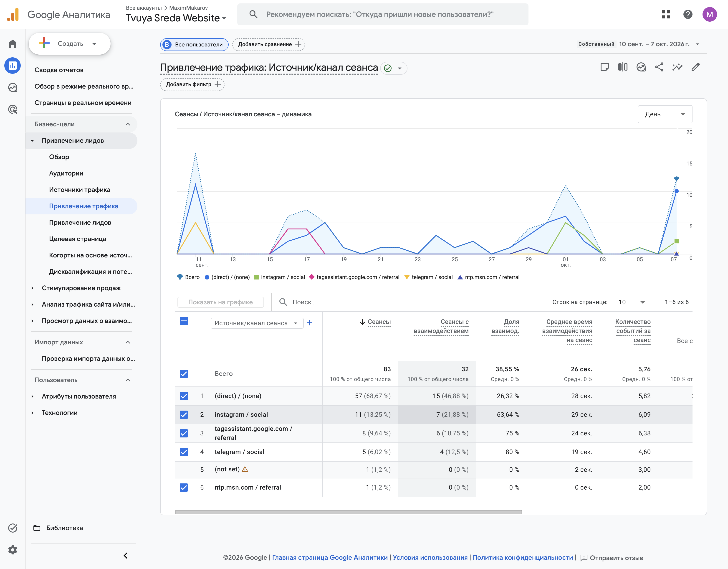
Task: Toggle the select-all rows checkbox in header
Action: tap(184, 321)
